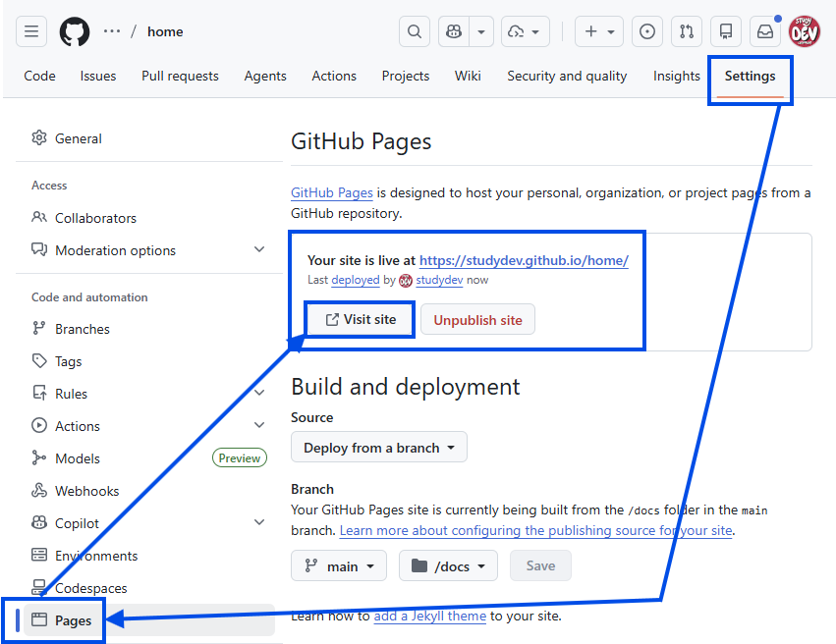Open Copilot chat icon
The image size is (836, 644).
point(454,31)
